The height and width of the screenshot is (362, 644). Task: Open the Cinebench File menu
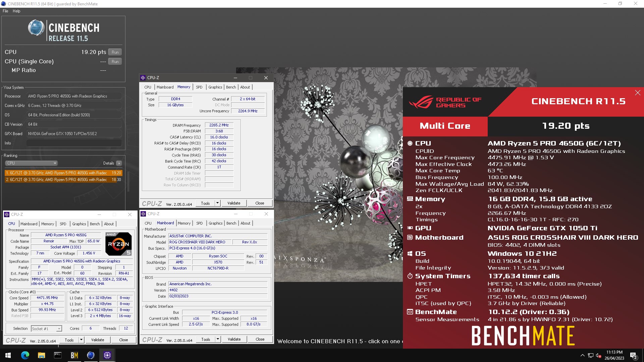pyautogui.click(x=5, y=11)
